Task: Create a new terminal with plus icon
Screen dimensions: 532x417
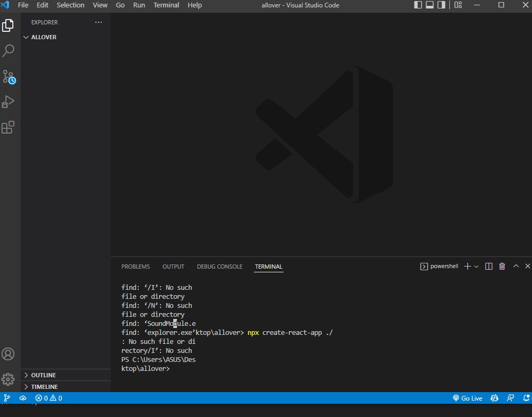Action: pyautogui.click(x=467, y=267)
